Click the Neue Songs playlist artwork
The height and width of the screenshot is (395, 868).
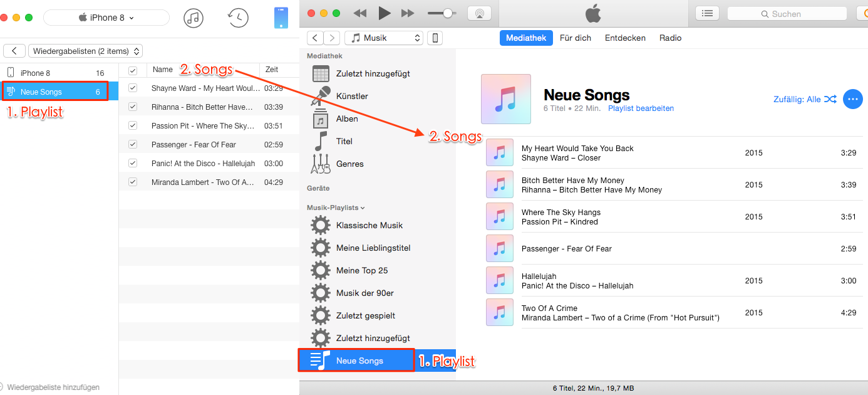506,99
